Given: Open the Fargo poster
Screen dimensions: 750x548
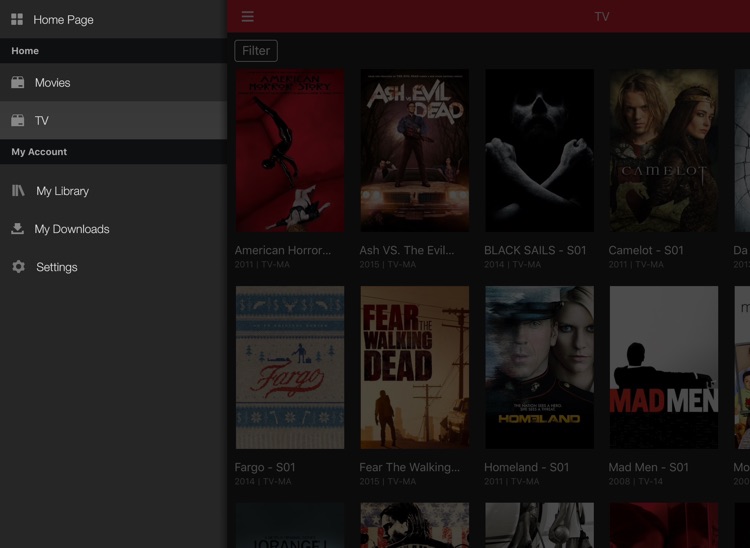Looking at the screenshot, I should click(x=290, y=367).
